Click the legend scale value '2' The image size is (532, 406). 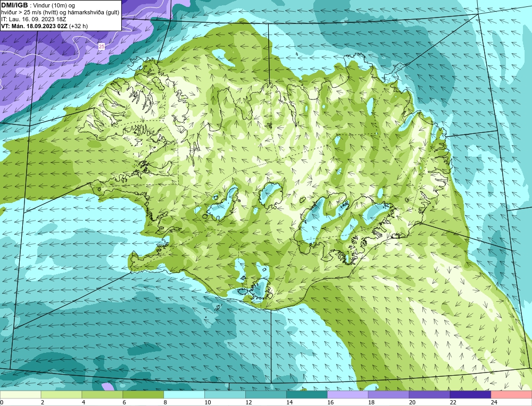pos(43,402)
